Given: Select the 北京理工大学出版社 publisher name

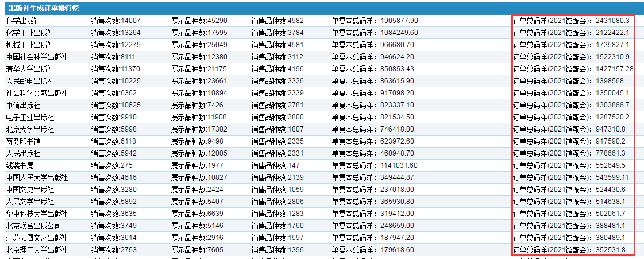Looking at the screenshot, I should (37, 250).
